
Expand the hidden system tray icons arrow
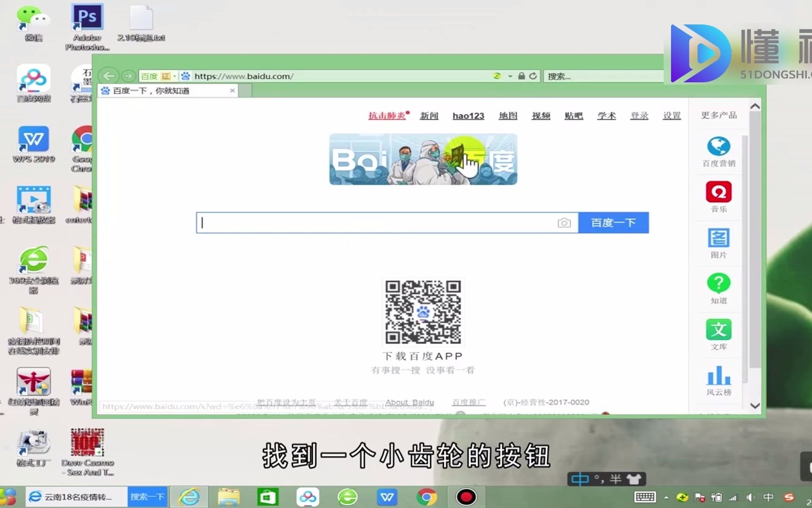(x=666, y=497)
